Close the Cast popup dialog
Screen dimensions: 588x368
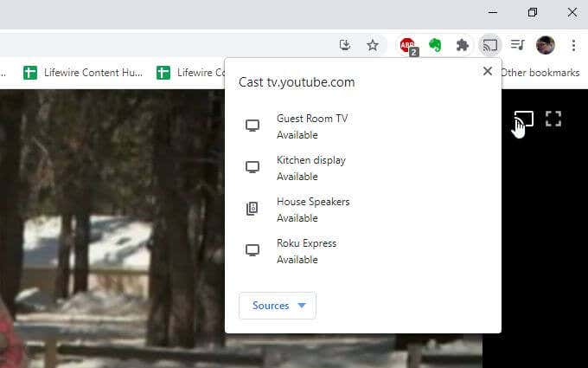(488, 71)
